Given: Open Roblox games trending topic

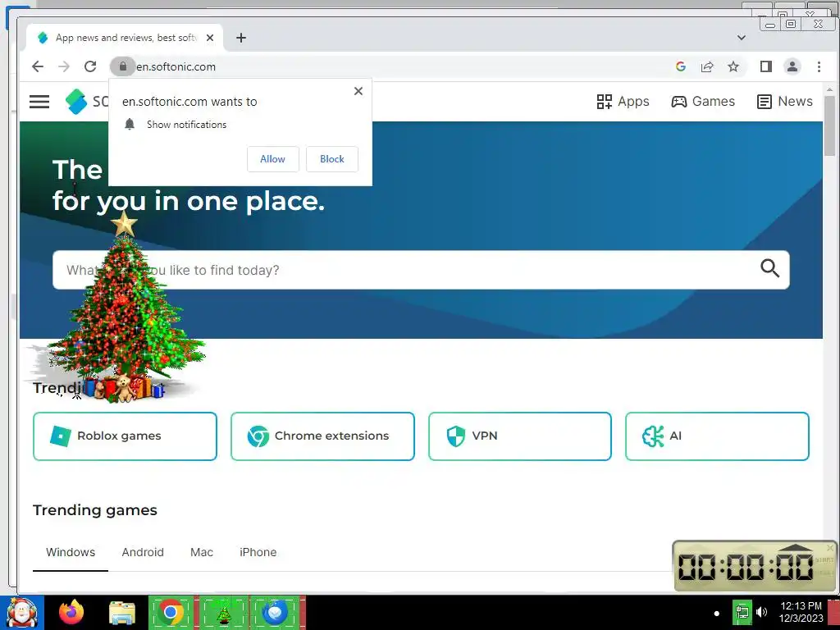Looking at the screenshot, I should pyautogui.click(x=125, y=436).
